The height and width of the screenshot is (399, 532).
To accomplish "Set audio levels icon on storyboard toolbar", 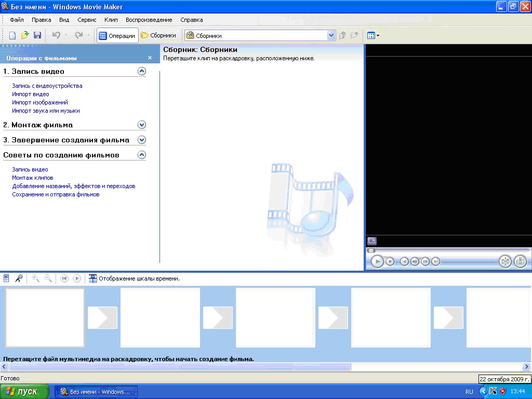I will [x=6, y=278].
